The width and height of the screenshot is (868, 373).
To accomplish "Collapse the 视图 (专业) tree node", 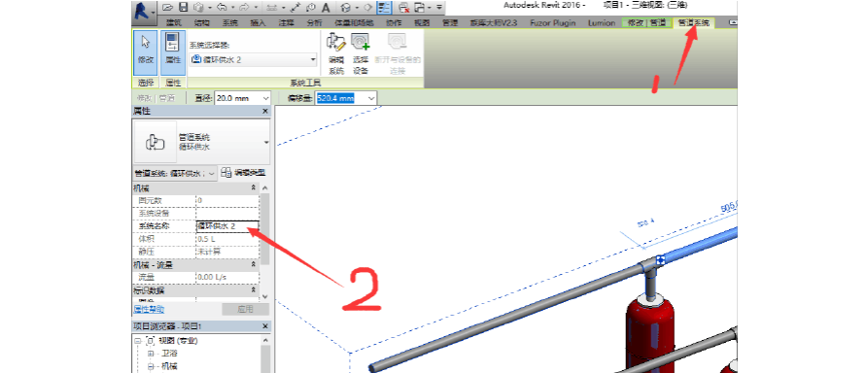I will (138, 341).
